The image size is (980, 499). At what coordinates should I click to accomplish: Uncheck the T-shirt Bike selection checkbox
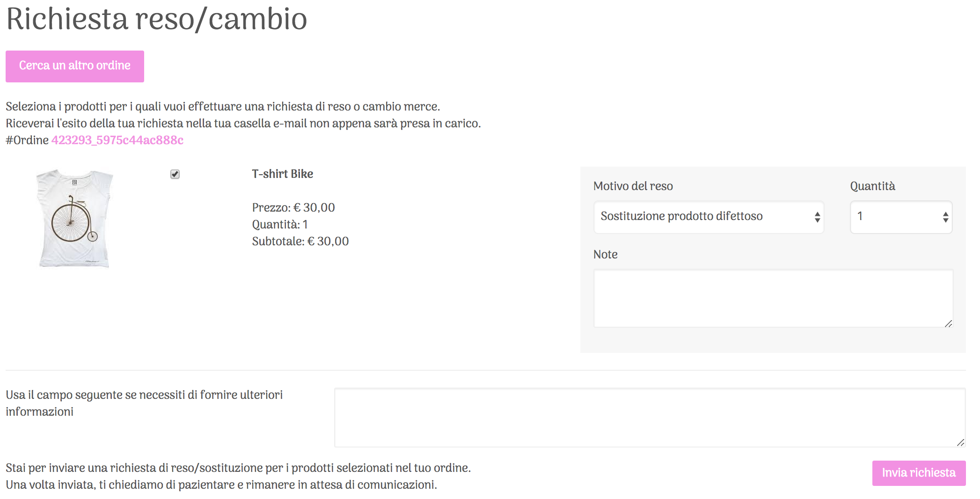175,174
